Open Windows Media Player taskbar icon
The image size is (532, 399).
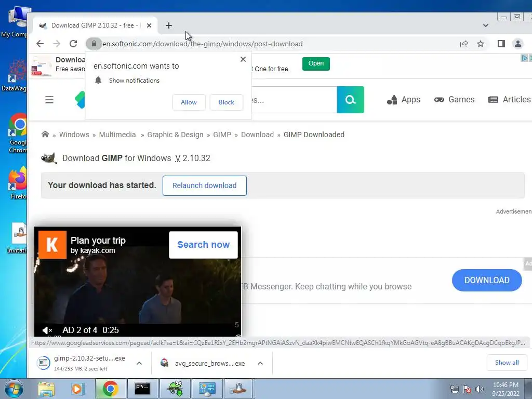click(x=78, y=389)
